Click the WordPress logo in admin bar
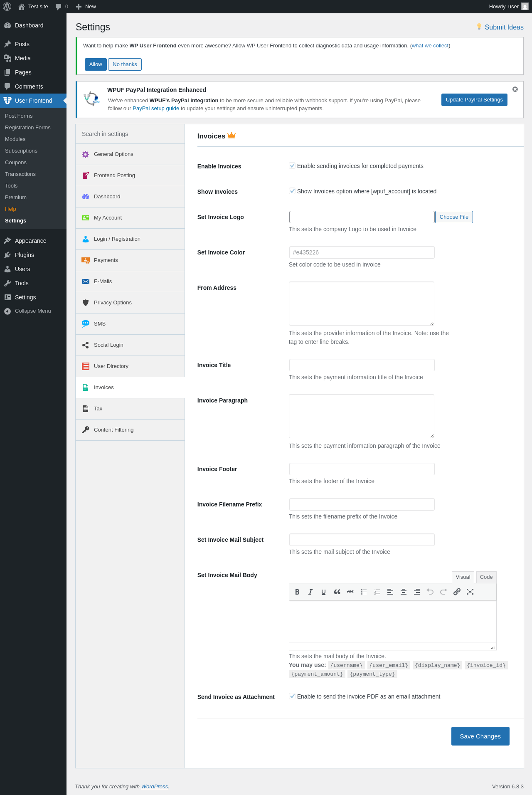 coord(7,7)
